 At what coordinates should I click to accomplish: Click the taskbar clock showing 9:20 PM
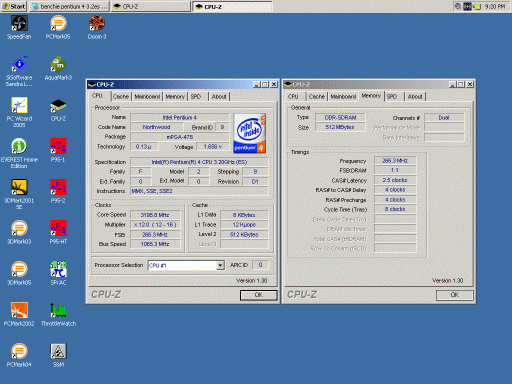click(x=495, y=6)
